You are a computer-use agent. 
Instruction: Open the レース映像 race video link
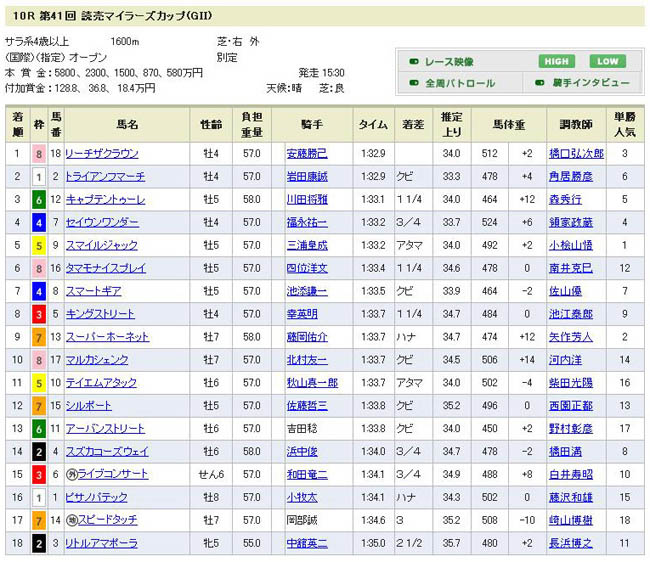tap(454, 62)
